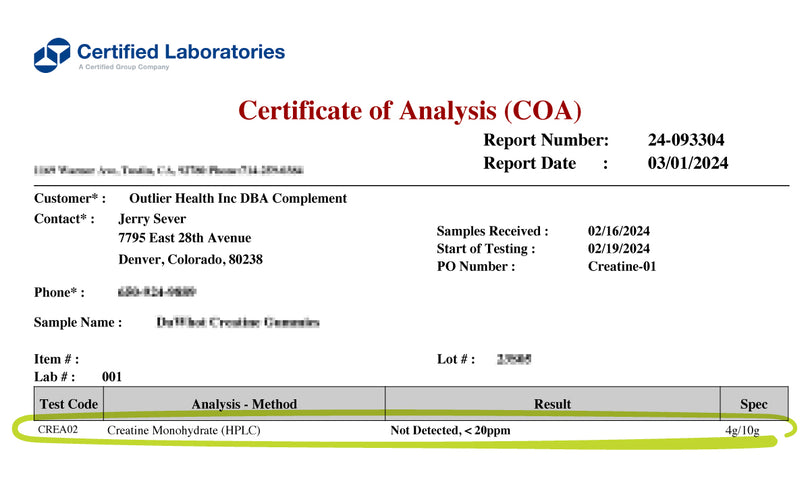Select report date 03/01/2024
Image resolution: width=810 pixels, height=479 pixels.
688,163
